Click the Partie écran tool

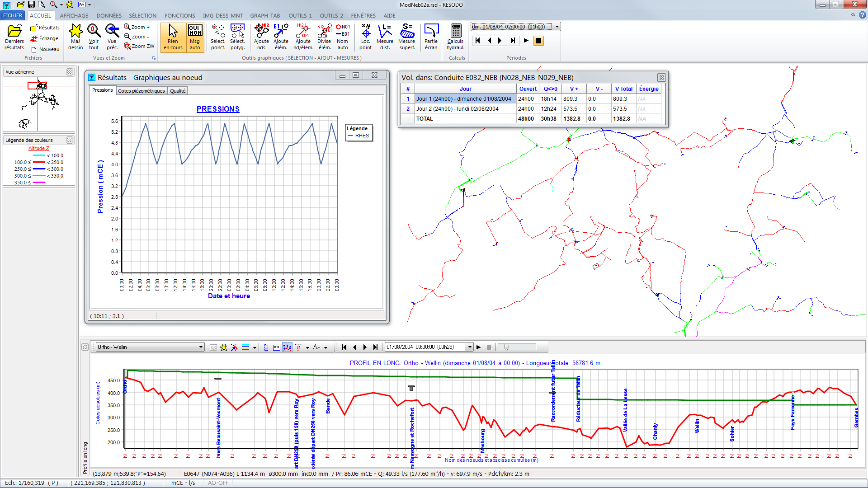(x=431, y=37)
